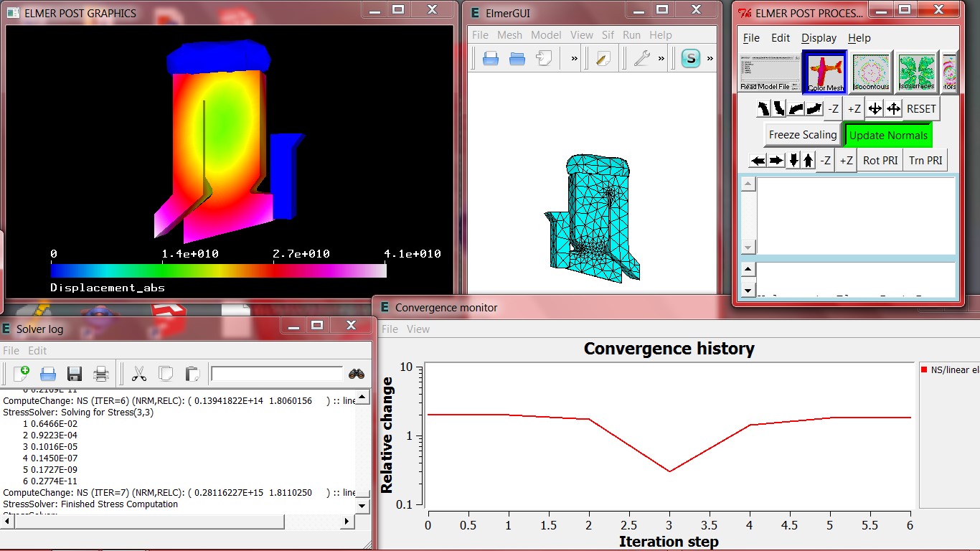This screenshot has width=980, height=551.
Task: Click the scale-up crossed arrows icon
Action: coord(893,109)
